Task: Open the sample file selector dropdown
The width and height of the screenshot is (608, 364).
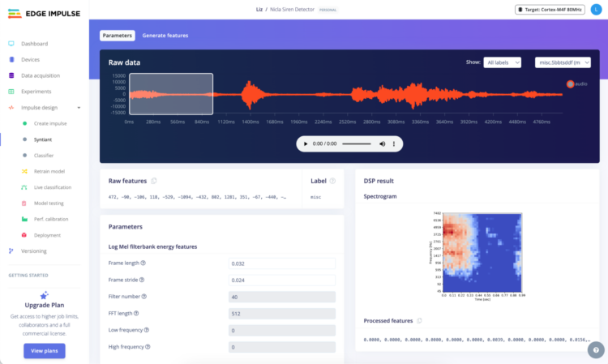Action: tap(563, 62)
